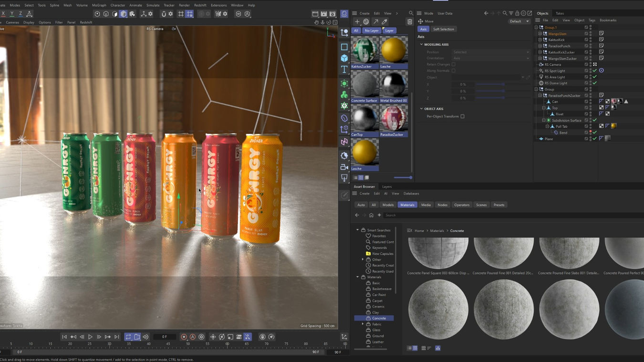This screenshot has height=362, width=644.
Task: Toggle RS Spot Light enabled checkmark
Action: 594,71
